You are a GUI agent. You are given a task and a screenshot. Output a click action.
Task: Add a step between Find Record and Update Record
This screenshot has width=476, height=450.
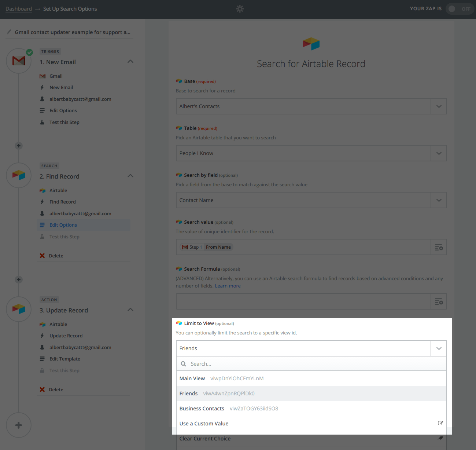pos(19,279)
